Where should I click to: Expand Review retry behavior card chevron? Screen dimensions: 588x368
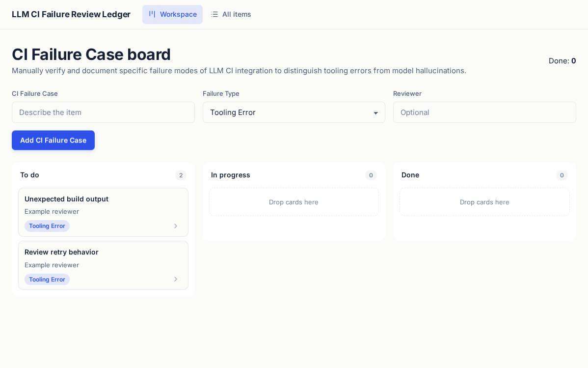point(176,280)
